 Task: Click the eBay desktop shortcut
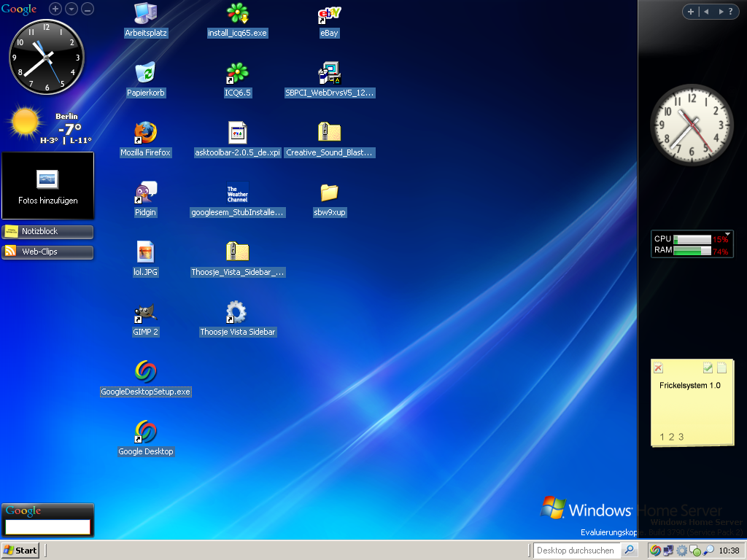pos(329,15)
